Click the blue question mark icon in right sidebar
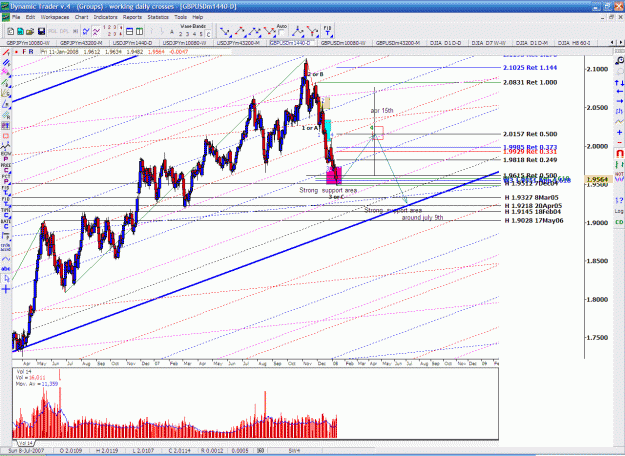 (619, 200)
